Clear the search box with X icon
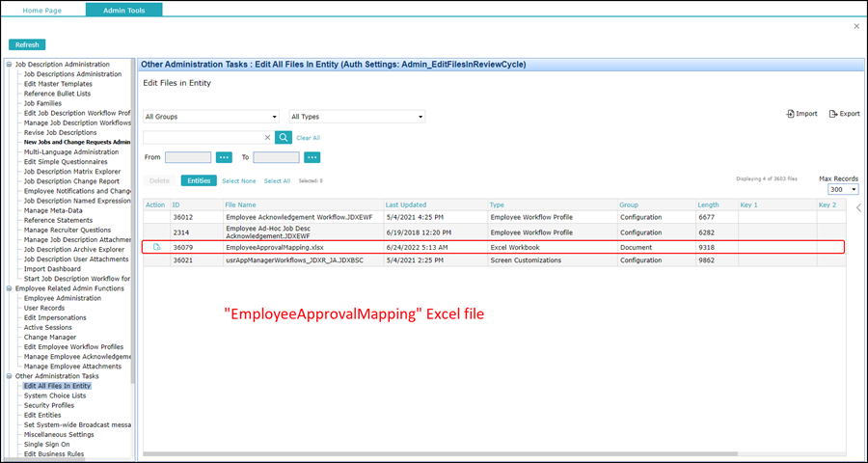 [x=267, y=137]
